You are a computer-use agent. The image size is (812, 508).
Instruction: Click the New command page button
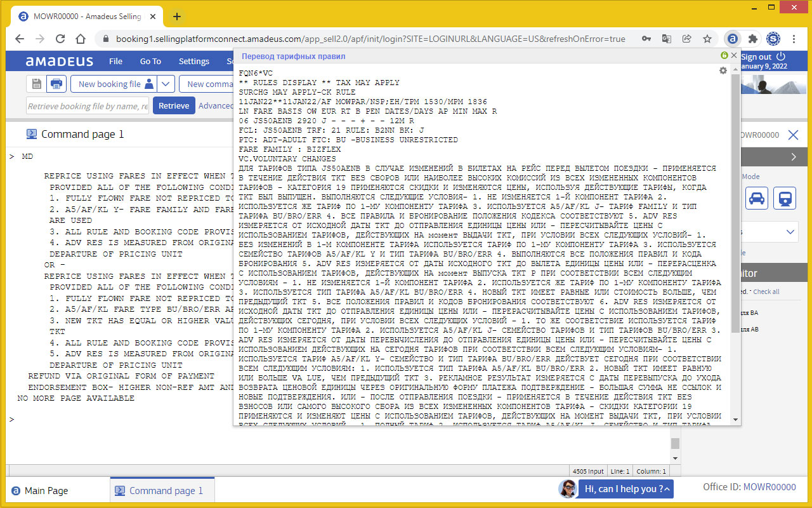207,84
